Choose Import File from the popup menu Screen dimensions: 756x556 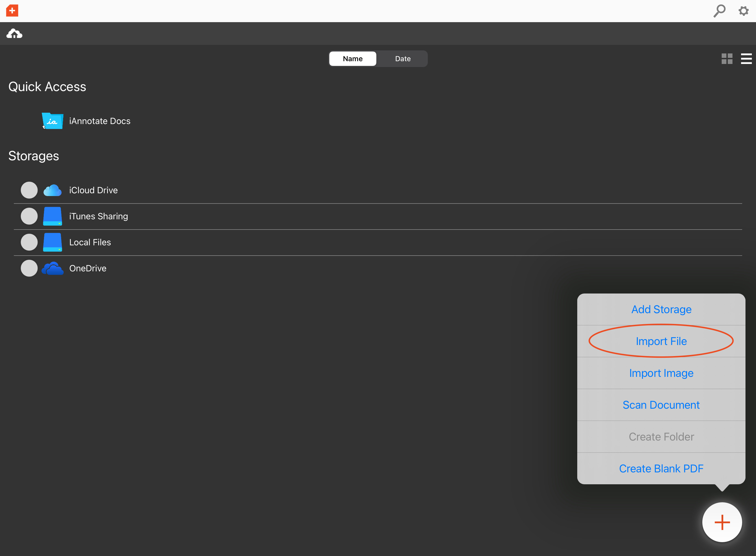coord(661,341)
